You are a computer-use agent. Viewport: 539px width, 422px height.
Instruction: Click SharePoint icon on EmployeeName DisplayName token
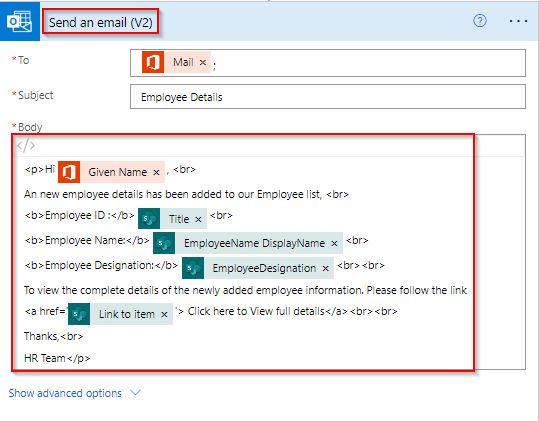[164, 243]
